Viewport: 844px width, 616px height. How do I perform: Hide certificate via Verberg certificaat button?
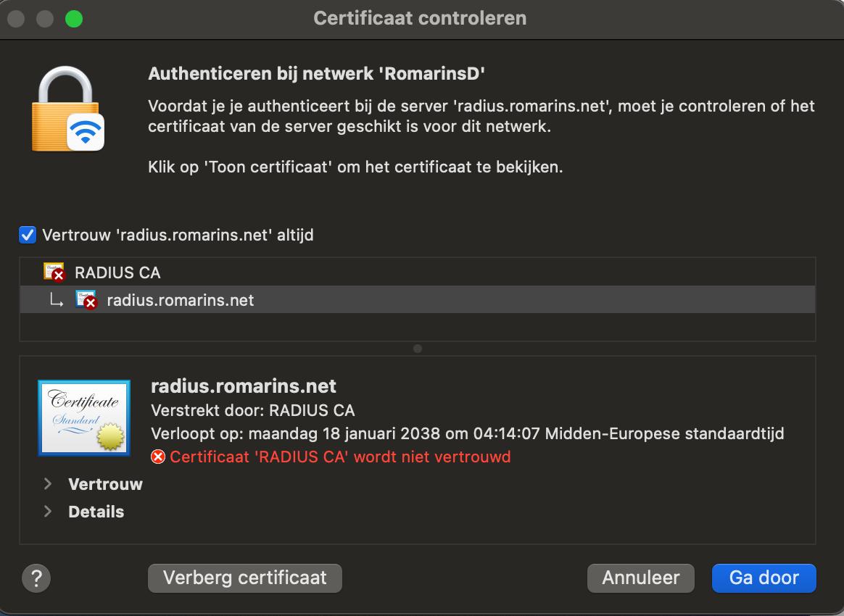click(x=245, y=578)
